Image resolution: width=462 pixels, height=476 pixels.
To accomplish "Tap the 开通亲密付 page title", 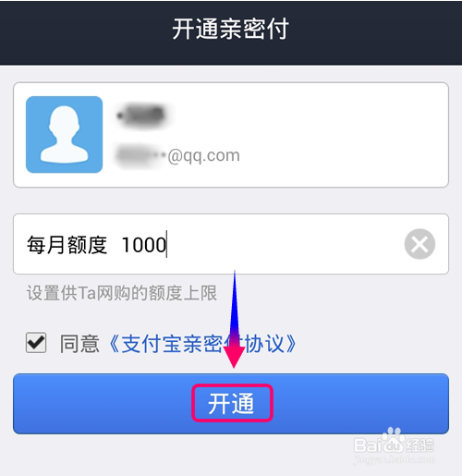I will tap(230, 29).
